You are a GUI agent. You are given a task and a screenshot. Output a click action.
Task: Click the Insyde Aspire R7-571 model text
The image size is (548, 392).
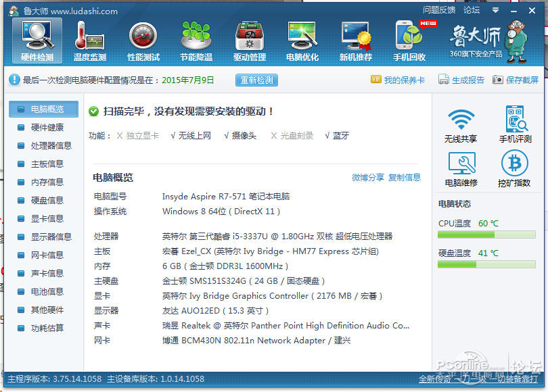[x=226, y=196]
